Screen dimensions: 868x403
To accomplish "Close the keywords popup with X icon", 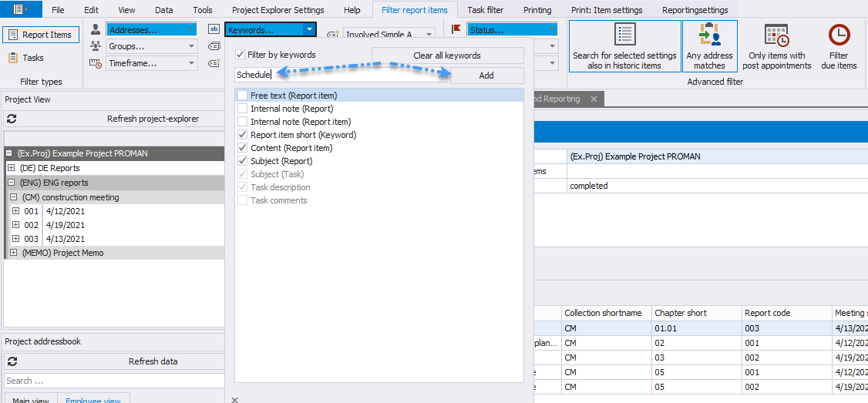I will 234,399.
